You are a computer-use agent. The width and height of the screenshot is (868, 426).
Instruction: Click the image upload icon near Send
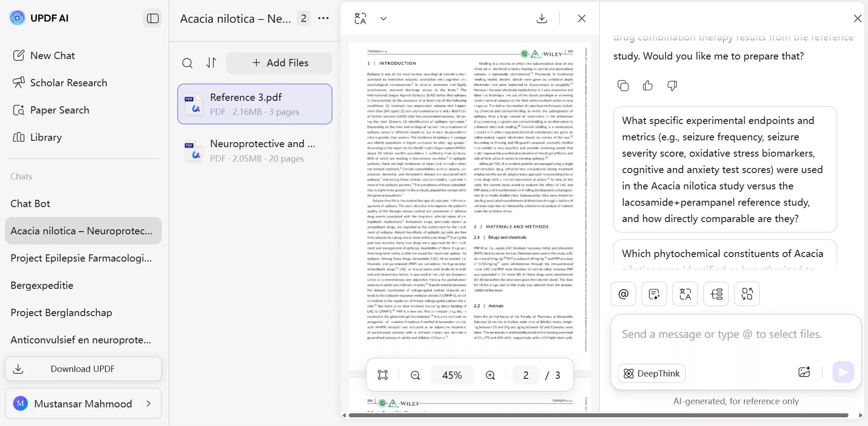click(x=804, y=372)
